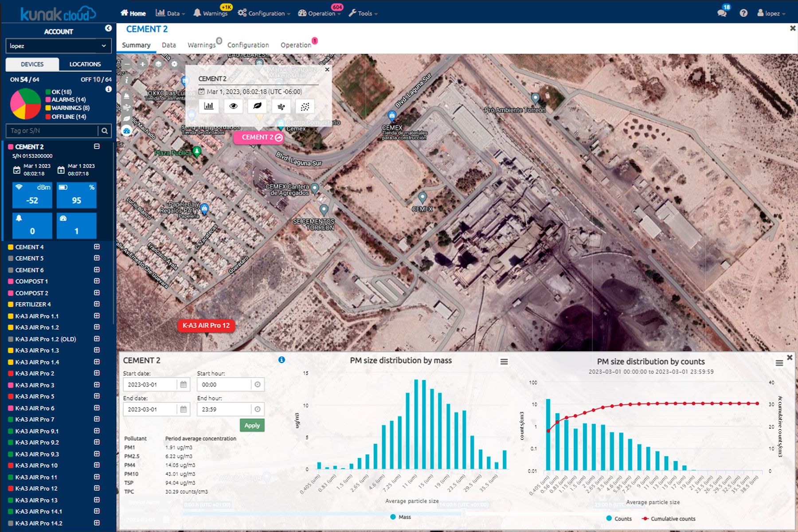Click the Tag or S/N search field
The height and width of the screenshot is (532, 798).
tap(52, 131)
